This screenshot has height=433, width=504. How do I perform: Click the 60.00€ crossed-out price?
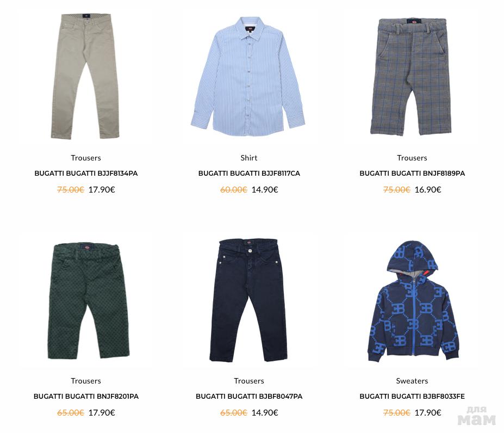click(234, 189)
